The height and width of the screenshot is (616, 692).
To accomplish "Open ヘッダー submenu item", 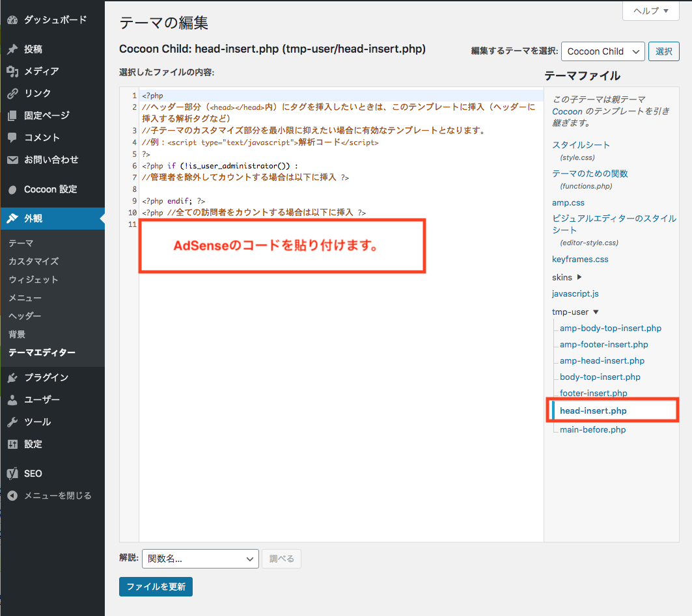I will tap(25, 316).
